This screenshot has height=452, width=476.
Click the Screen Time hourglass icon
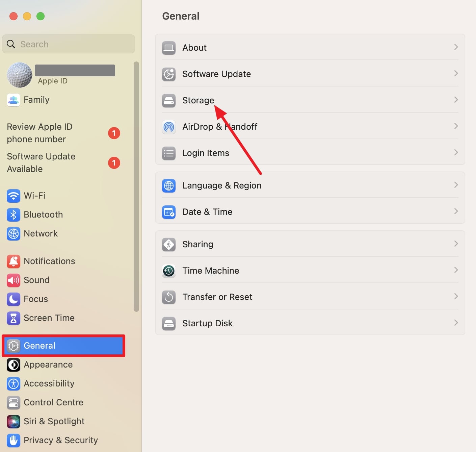click(x=14, y=318)
